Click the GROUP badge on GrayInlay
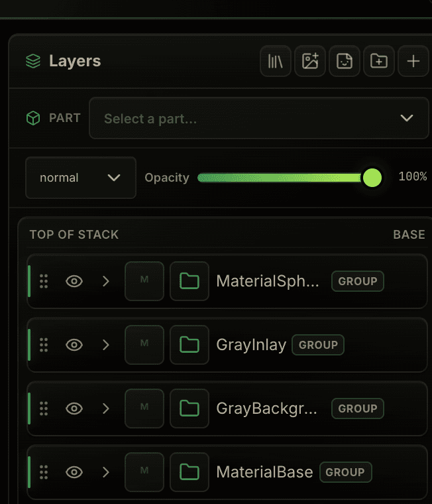 318,345
